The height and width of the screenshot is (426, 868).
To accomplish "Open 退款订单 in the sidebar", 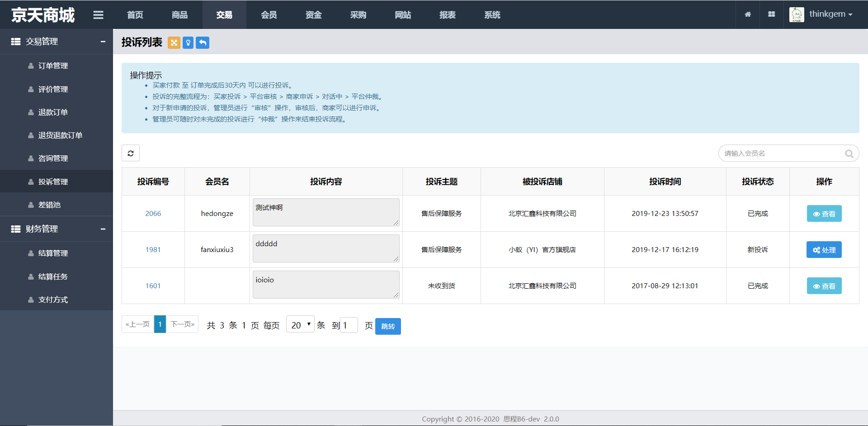I will (53, 112).
